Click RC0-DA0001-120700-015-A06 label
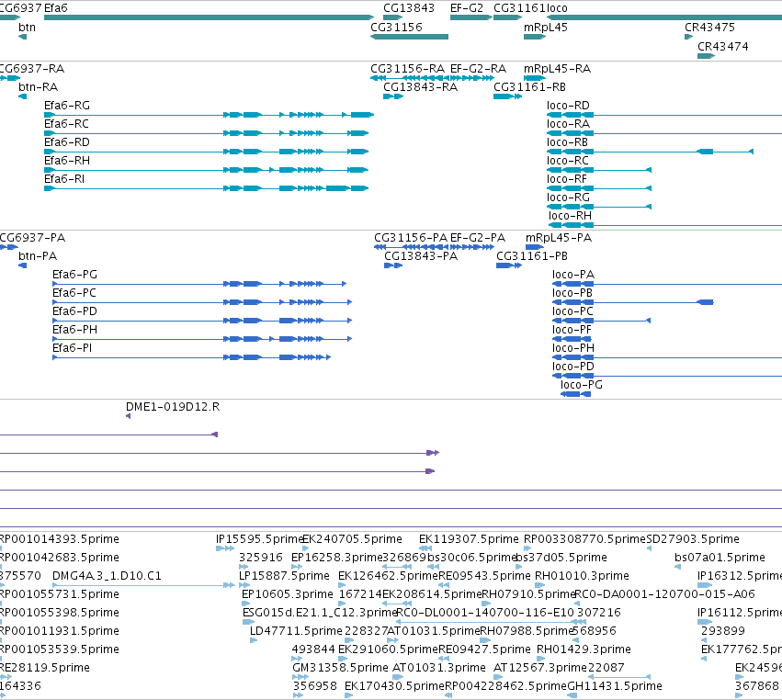 click(x=664, y=594)
